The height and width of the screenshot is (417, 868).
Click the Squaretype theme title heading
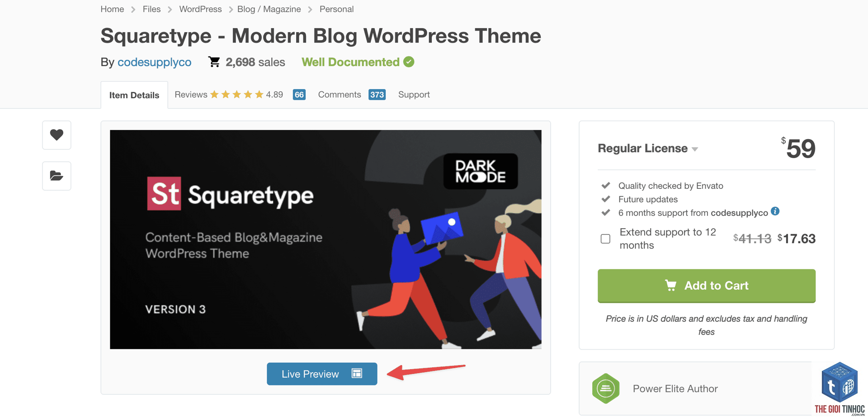coord(321,36)
